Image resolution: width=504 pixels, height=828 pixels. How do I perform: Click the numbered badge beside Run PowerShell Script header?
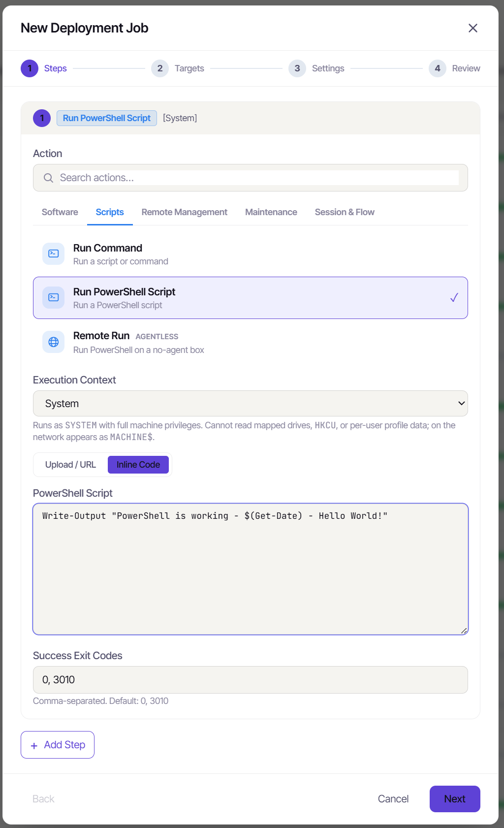coord(42,118)
